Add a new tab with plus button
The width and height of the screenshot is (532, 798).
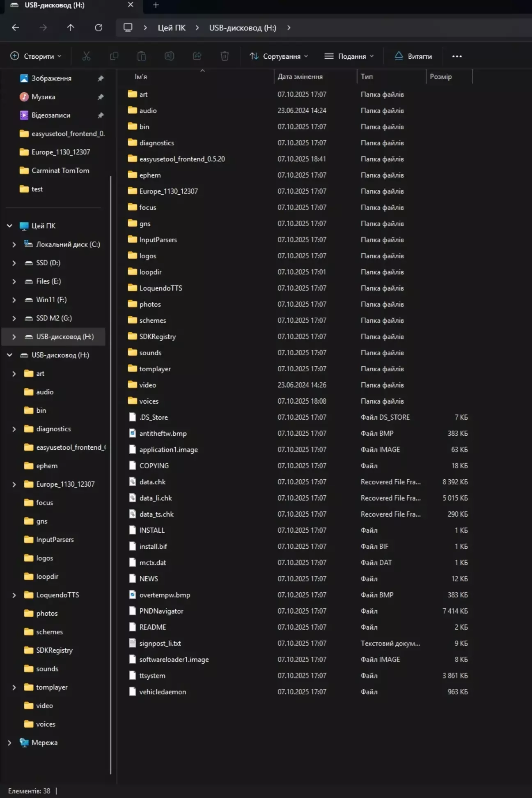click(156, 5)
